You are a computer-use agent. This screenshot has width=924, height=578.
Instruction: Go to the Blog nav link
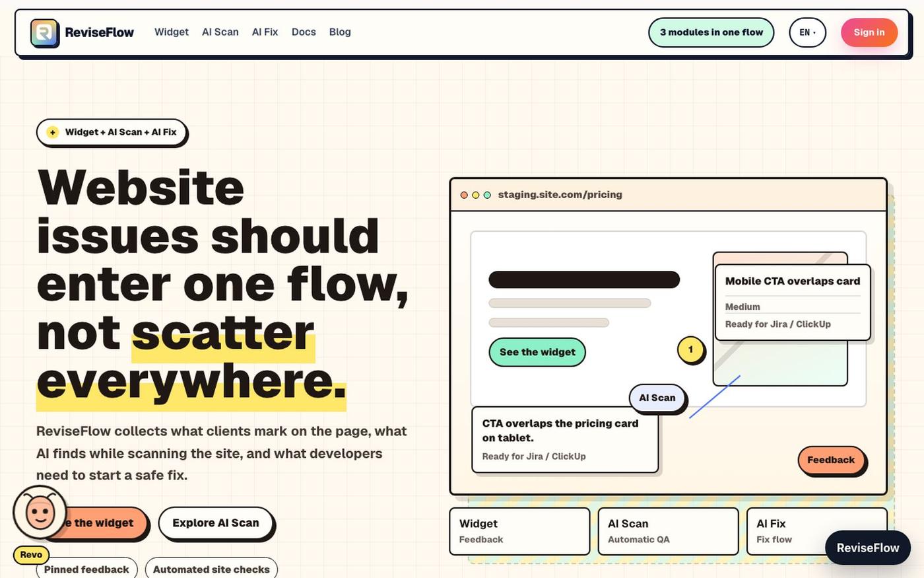click(340, 32)
